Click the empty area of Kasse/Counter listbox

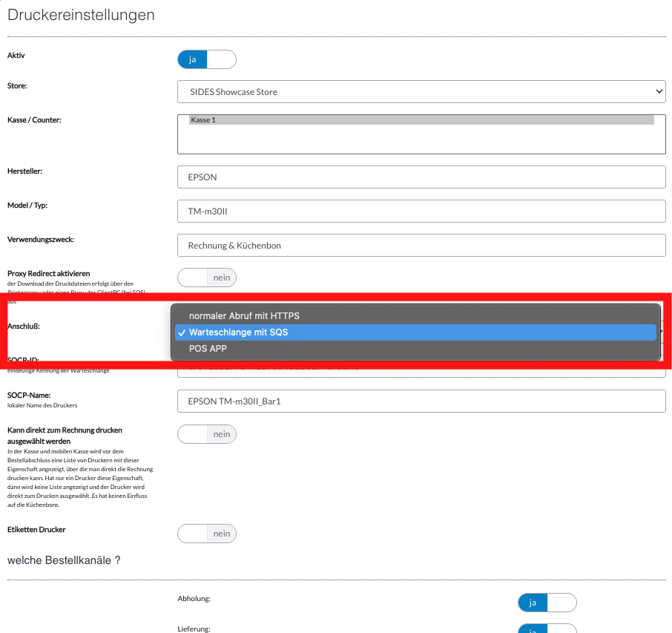421,140
